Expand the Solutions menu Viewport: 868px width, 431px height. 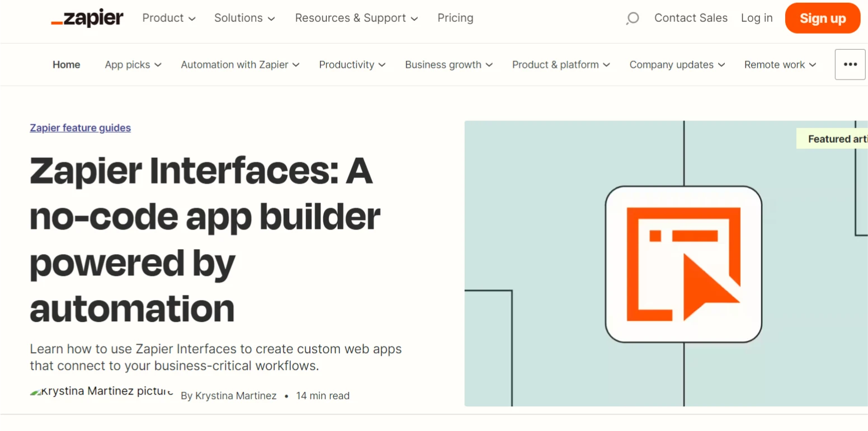(244, 18)
